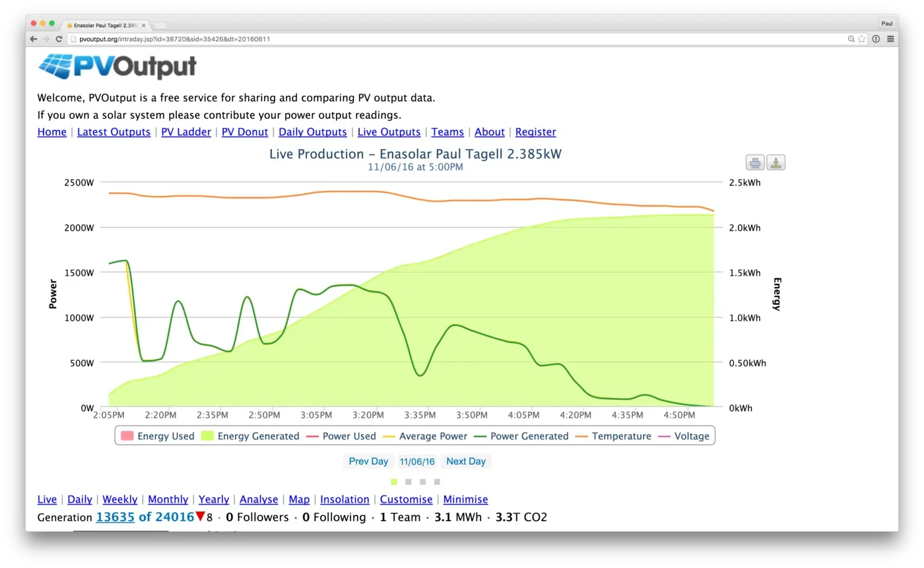Bookmark page with star icon
The height and width of the screenshot is (568, 924).
[x=861, y=39]
